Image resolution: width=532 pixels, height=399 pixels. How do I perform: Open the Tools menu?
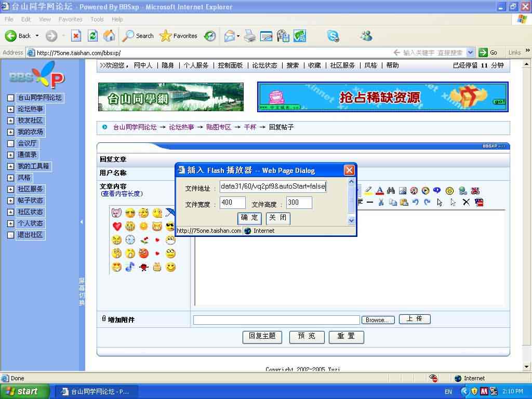pos(97,19)
